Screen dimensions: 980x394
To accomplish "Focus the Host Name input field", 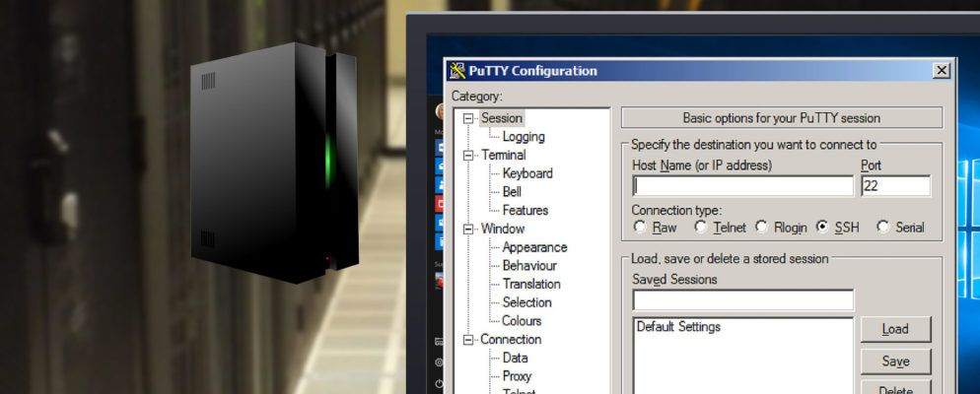I will 743,186.
